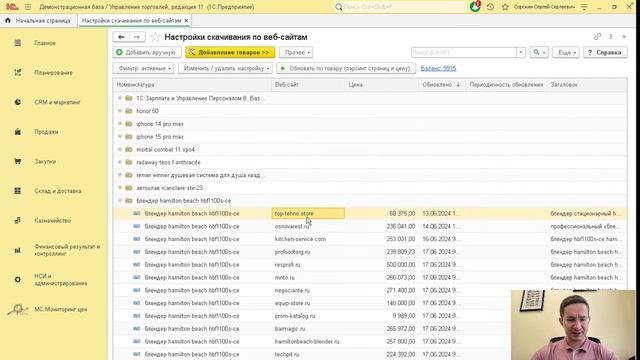
Task: Open Изменить / удалить настройку dropdown
Action: tap(225, 68)
